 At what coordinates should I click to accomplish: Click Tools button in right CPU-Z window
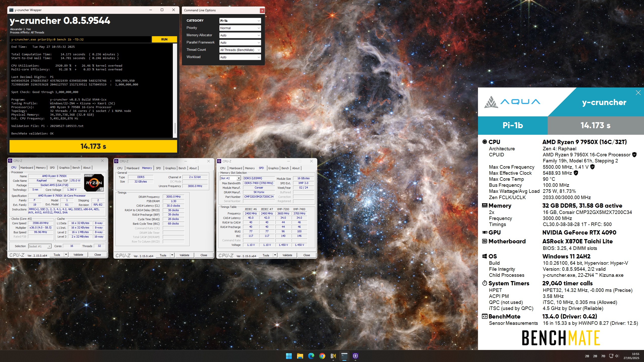coord(266,255)
